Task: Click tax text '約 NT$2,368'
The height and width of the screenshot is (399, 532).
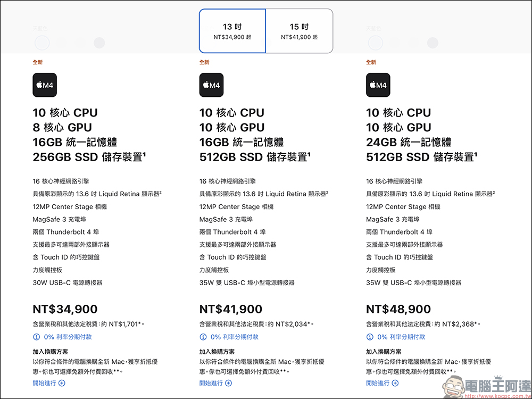Action: (454, 324)
